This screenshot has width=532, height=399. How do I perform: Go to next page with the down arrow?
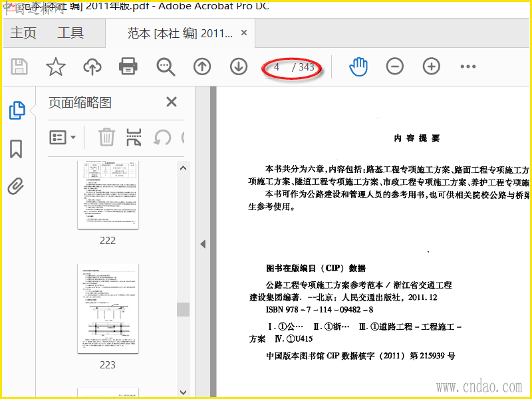(239, 66)
